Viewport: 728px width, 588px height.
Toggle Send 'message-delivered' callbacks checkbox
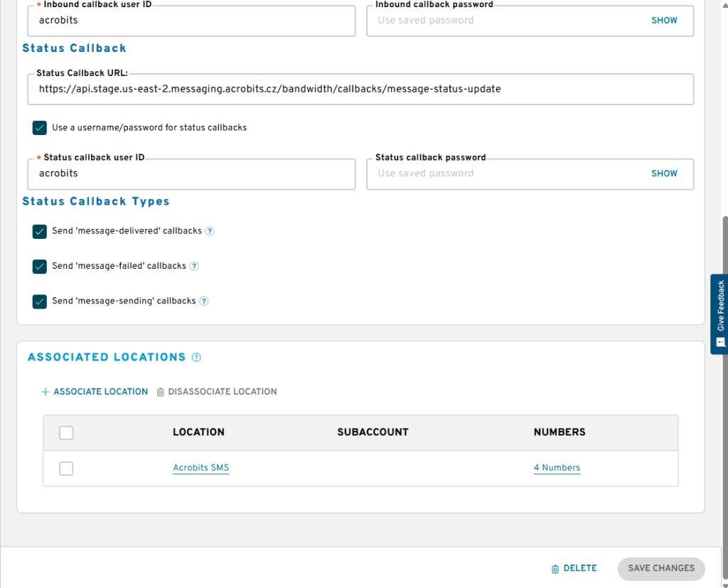pyautogui.click(x=40, y=231)
